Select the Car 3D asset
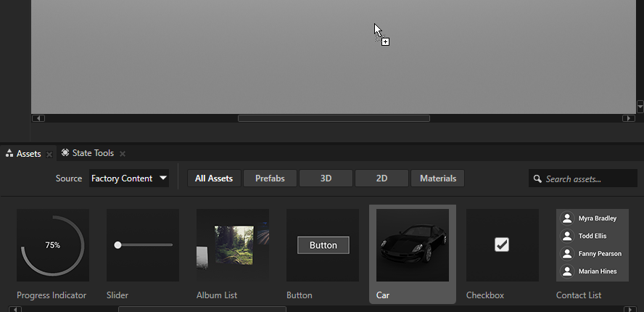 (x=412, y=245)
